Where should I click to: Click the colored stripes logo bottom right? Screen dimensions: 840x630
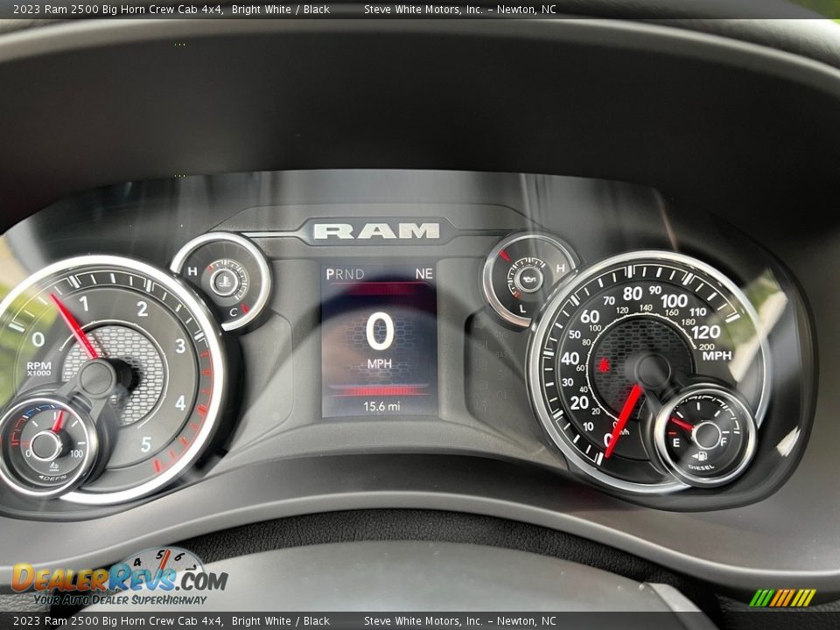782,598
